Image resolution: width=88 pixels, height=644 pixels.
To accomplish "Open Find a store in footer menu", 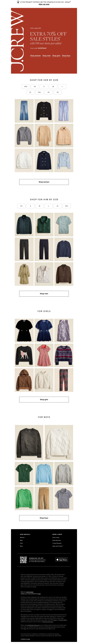I will click(x=56, y=537).
